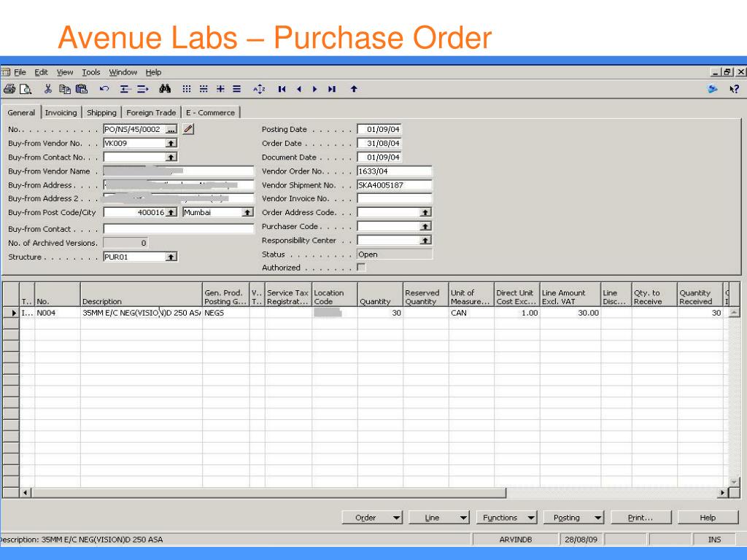Screen dimensions: 747x560
Task: Switch to the Foreign Trade tab
Action: point(151,113)
